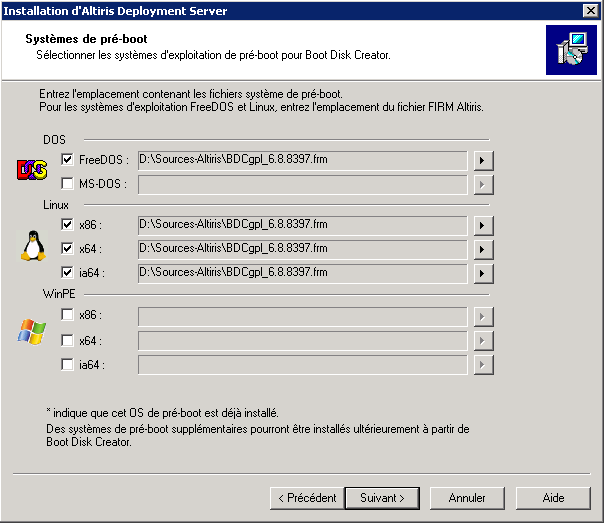Image resolution: width=604 pixels, height=523 pixels.
Task: Click the Windows WinPE logo icon
Action: 31,332
